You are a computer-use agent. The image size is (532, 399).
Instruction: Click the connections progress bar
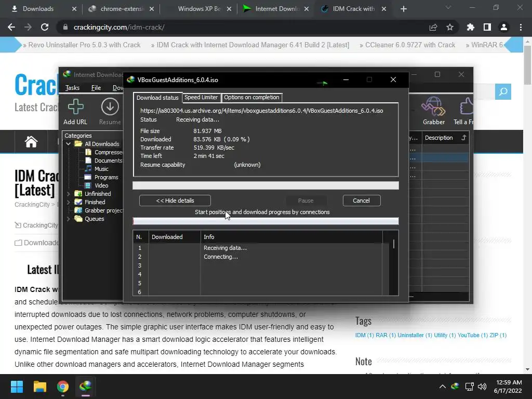click(x=265, y=221)
